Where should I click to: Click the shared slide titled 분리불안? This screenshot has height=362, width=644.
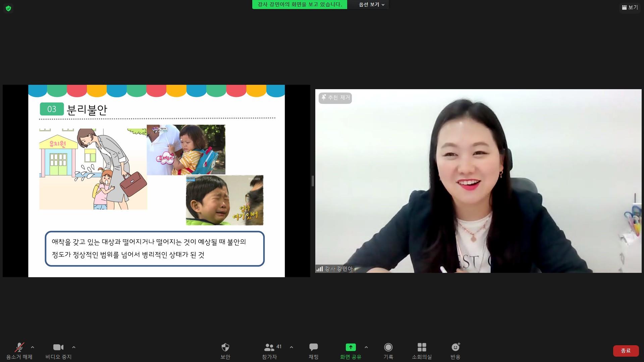tap(156, 181)
